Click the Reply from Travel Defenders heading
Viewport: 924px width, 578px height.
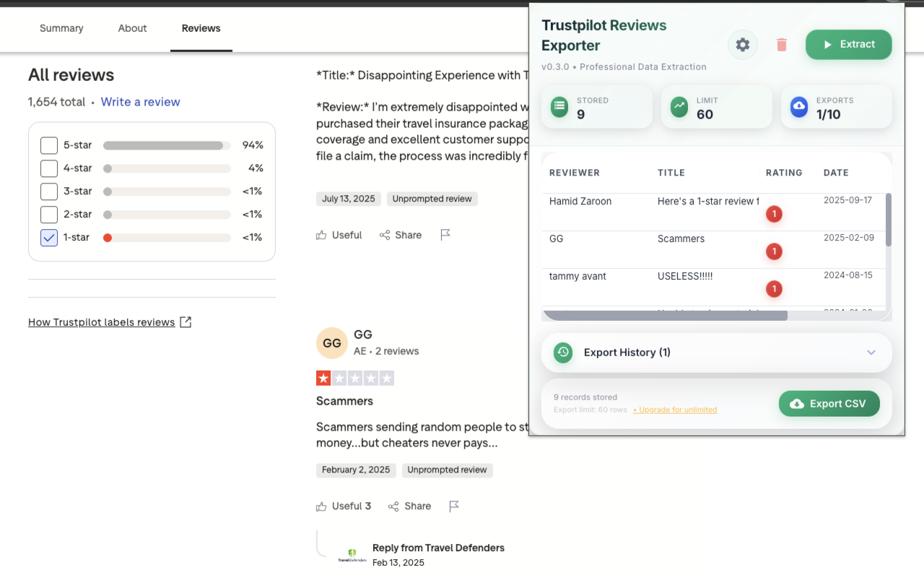click(x=438, y=548)
